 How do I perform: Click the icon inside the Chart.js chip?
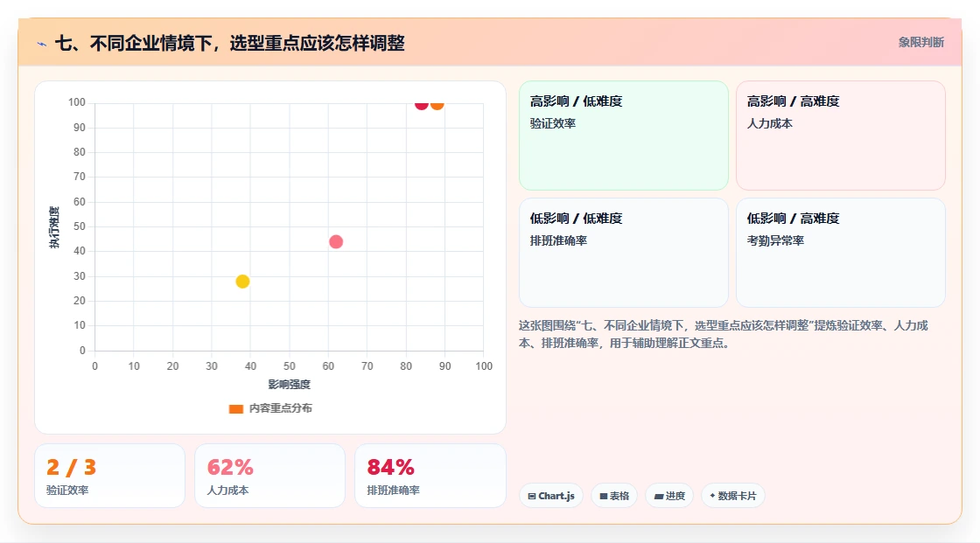tap(532, 496)
